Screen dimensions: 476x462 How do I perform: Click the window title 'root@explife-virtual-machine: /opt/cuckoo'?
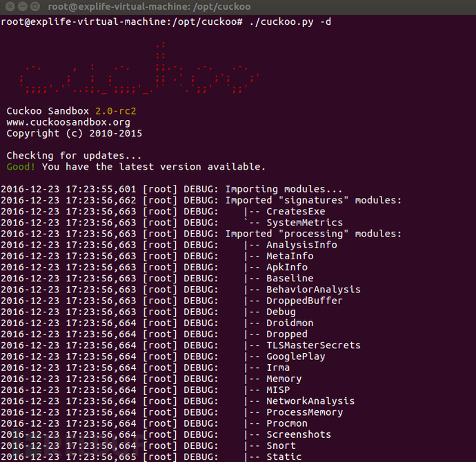pyautogui.click(x=150, y=7)
